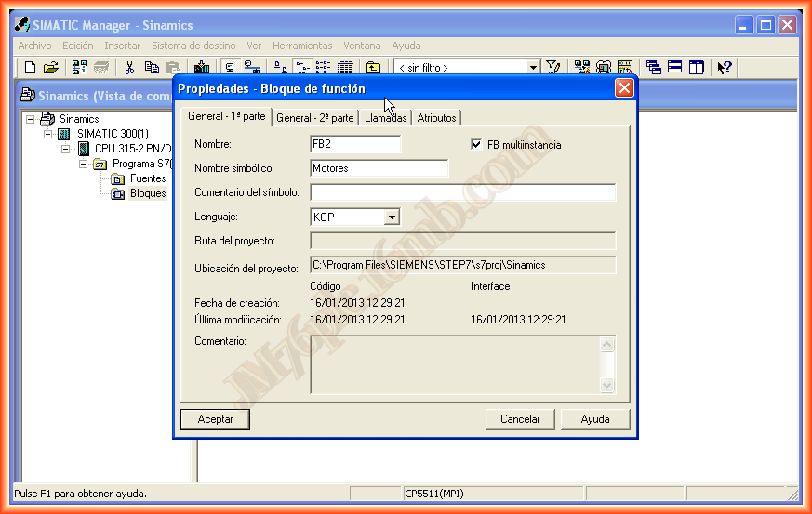
Task: Open the Sistema de destino menu
Action: [193, 46]
